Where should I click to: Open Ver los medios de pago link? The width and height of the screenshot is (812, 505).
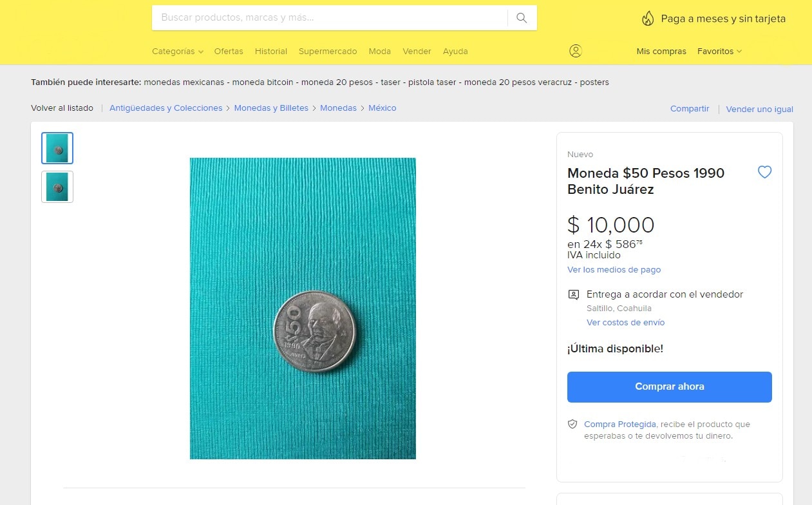tap(614, 270)
